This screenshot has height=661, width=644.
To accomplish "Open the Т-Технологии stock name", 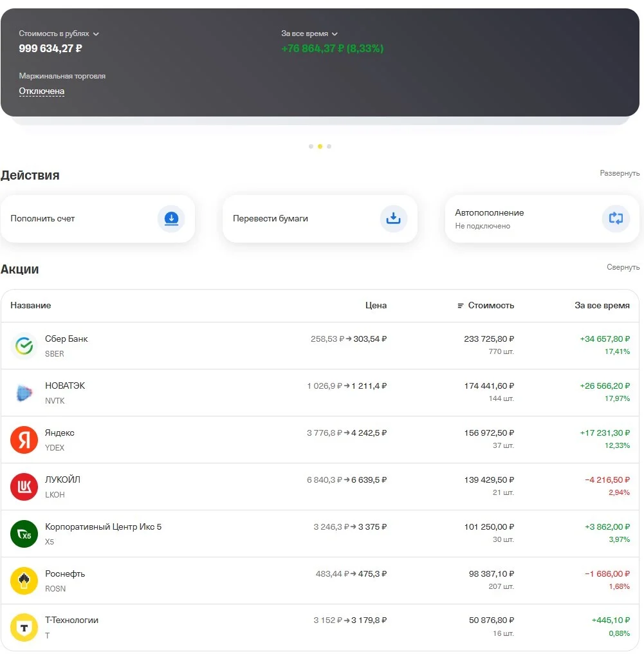I will click(71, 620).
